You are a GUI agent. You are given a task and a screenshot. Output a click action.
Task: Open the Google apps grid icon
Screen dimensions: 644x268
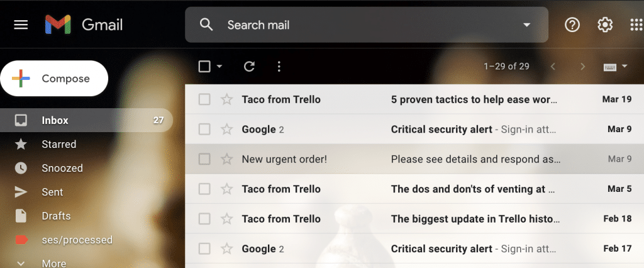tap(636, 25)
